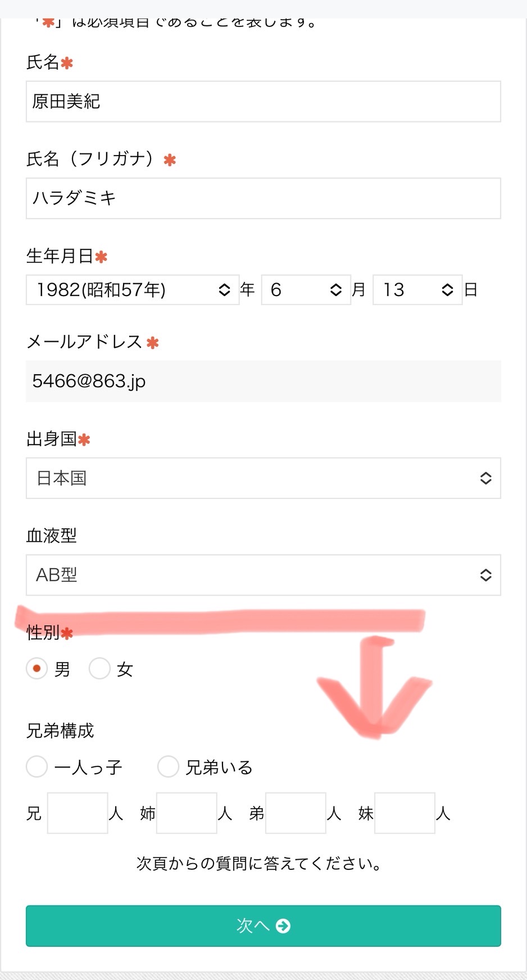Image resolution: width=527 pixels, height=980 pixels.
Task: Open the AB型 blood type dropdown
Action: pyautogui.click(x=263, y=575)
